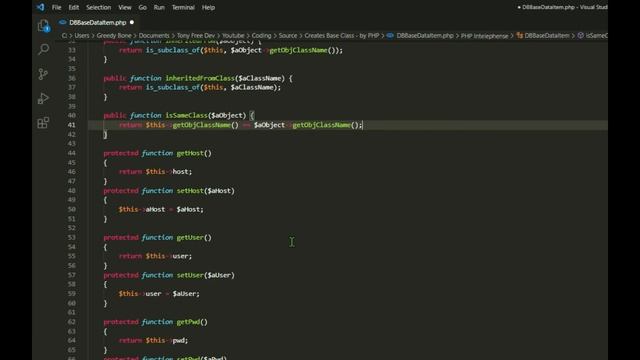Click the getPwd function name
Screen dimensions: 640x360
click(188, 322)
